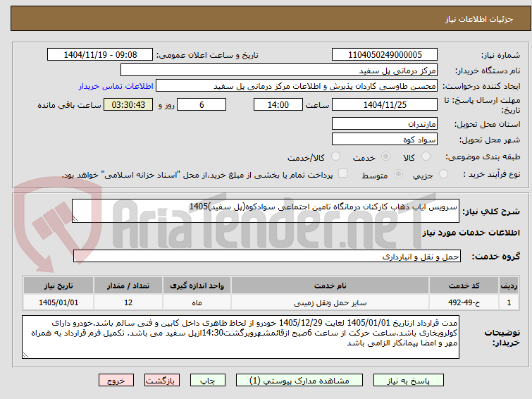Click the 'بازگشت' back button

[x=162, y=381]
